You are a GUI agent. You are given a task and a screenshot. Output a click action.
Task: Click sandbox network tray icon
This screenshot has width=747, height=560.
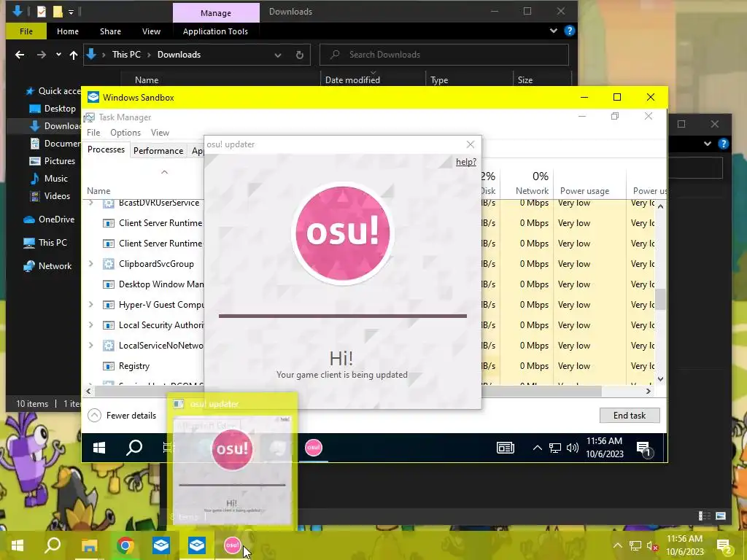pos(554,448)
